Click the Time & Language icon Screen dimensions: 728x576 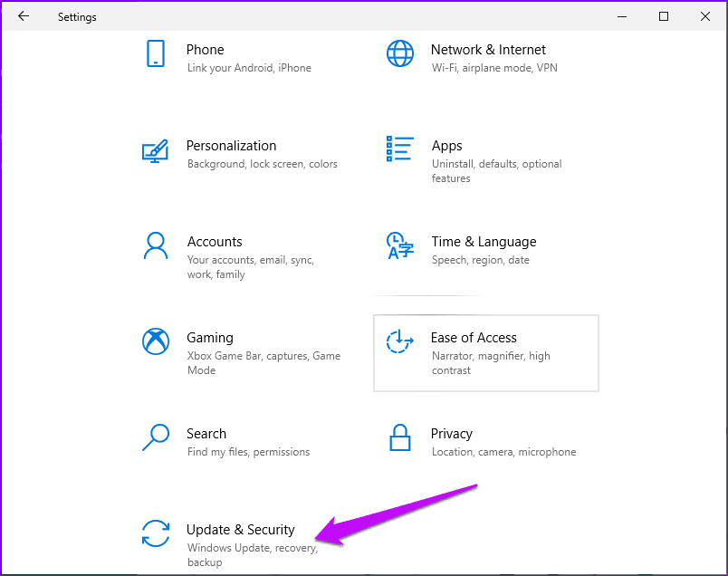tap(399, 245)
